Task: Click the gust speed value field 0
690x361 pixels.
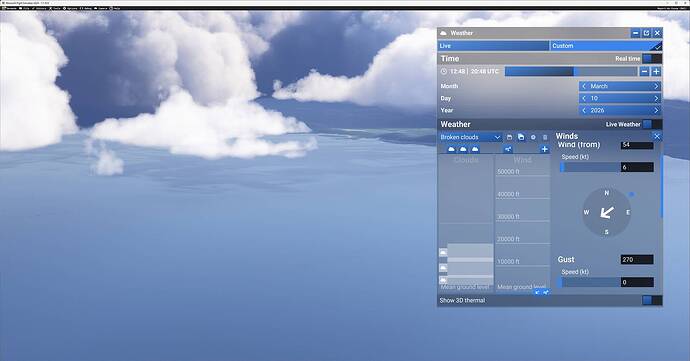Action: [x=637, y=282]
